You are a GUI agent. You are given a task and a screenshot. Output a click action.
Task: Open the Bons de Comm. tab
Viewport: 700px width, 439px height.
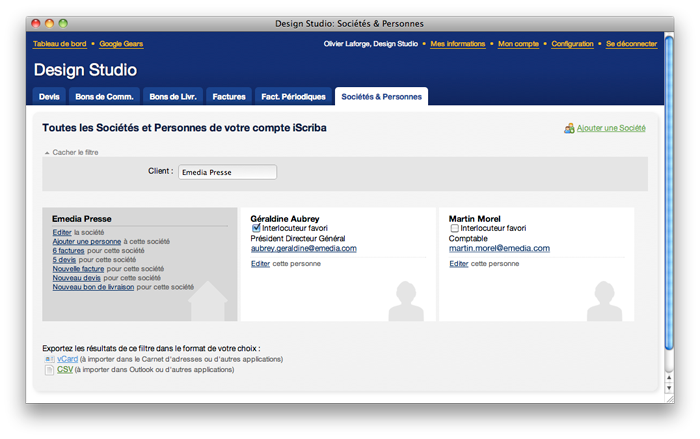[x=104, y=97]
